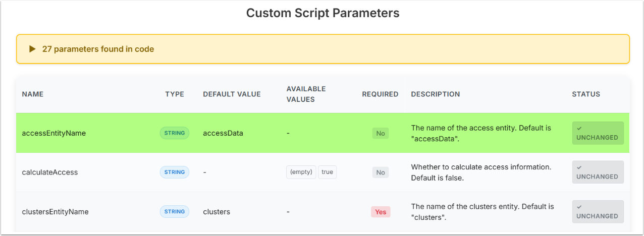Click the (empty) available value chip
The width and height of the screenshot is (644, 236).
(x=301, y=172)
